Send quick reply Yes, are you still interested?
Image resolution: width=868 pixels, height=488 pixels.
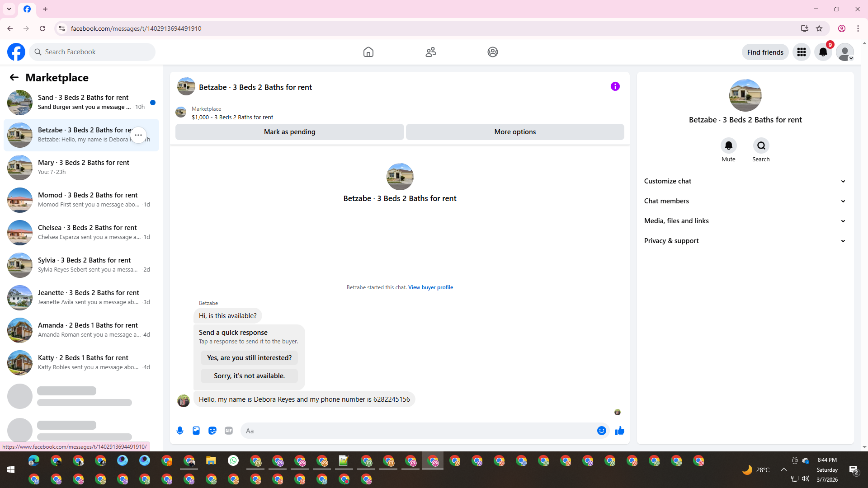pos(249,358)
